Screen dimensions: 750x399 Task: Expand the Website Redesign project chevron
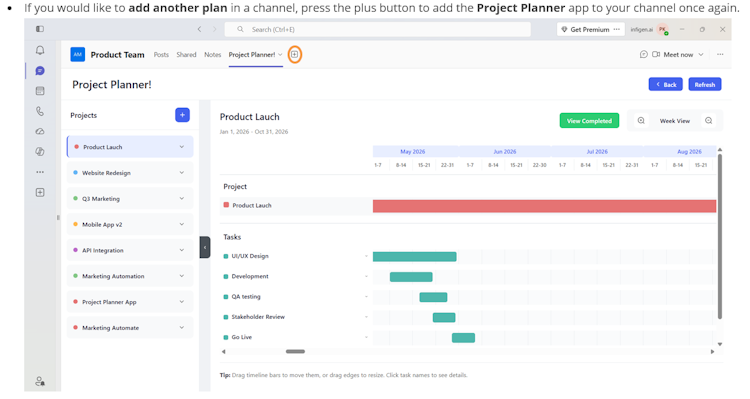pos(182,173)
